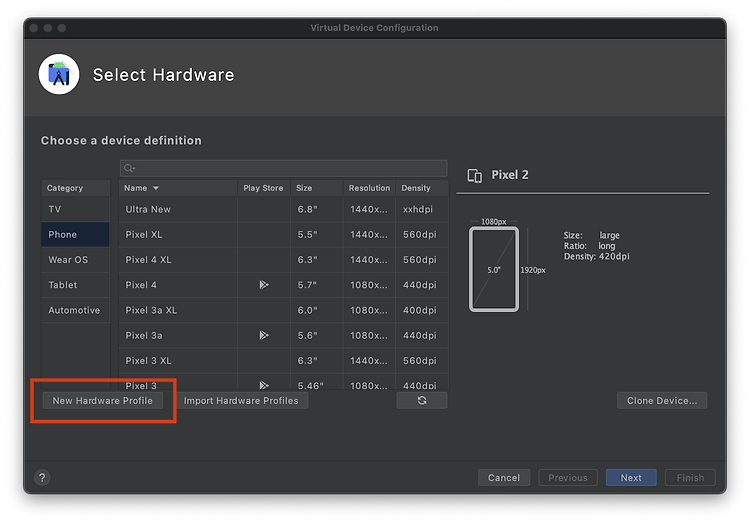Click New Hardware Profile button
The height and width of the screenshot is (523, 750).
tap(103, 401)
